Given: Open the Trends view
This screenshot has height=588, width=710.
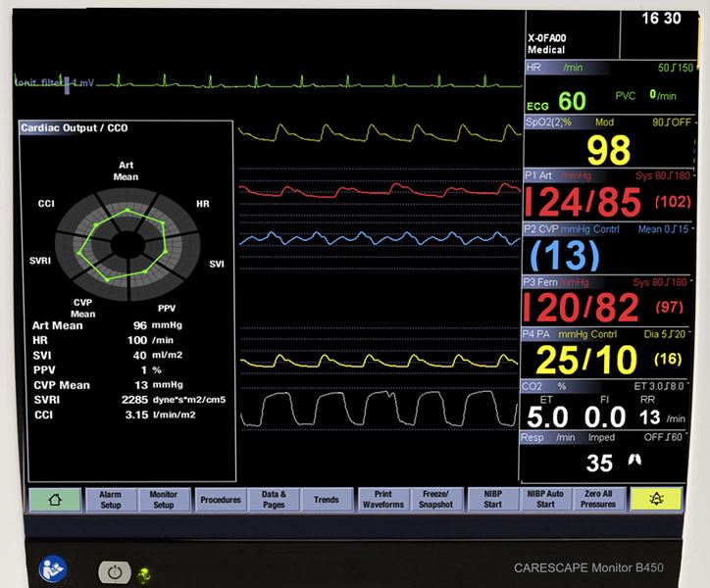Looking at the screenshot, I should coord(327,499).
